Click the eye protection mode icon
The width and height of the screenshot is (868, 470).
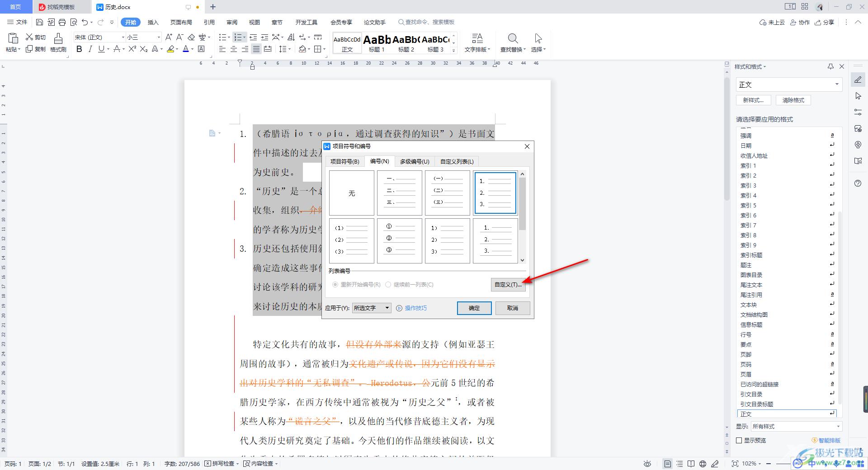(647, 464)
